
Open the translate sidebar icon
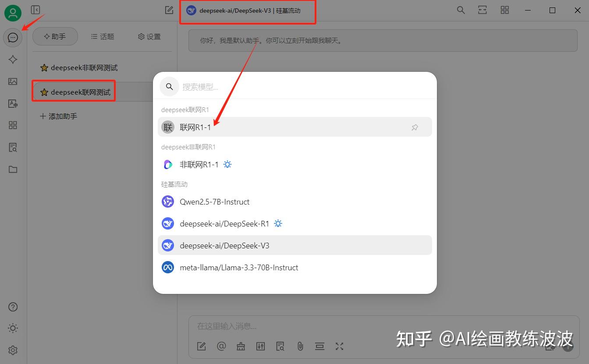13,103
